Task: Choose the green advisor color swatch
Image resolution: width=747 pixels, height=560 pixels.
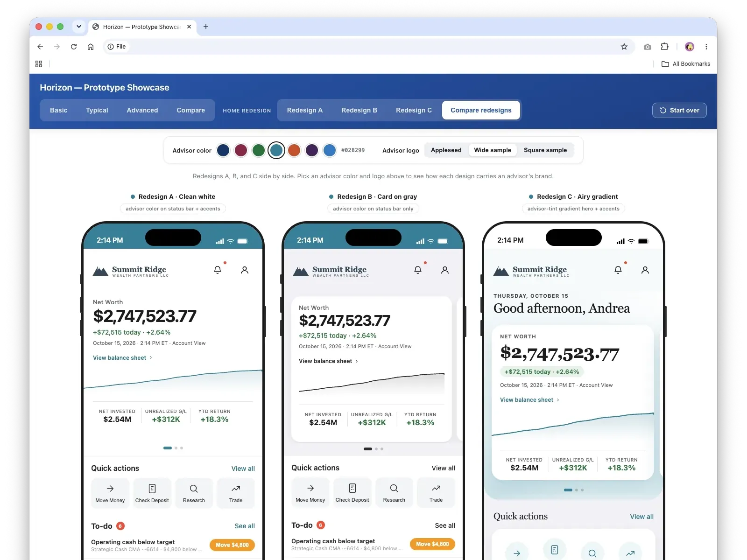Action: [x=259, y=150]
